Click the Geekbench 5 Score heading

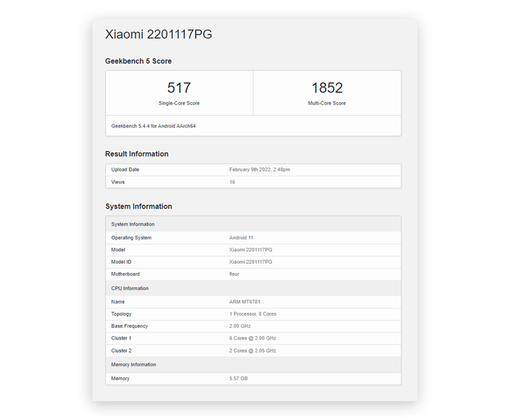pyautogui.click(x=138, y=61)
